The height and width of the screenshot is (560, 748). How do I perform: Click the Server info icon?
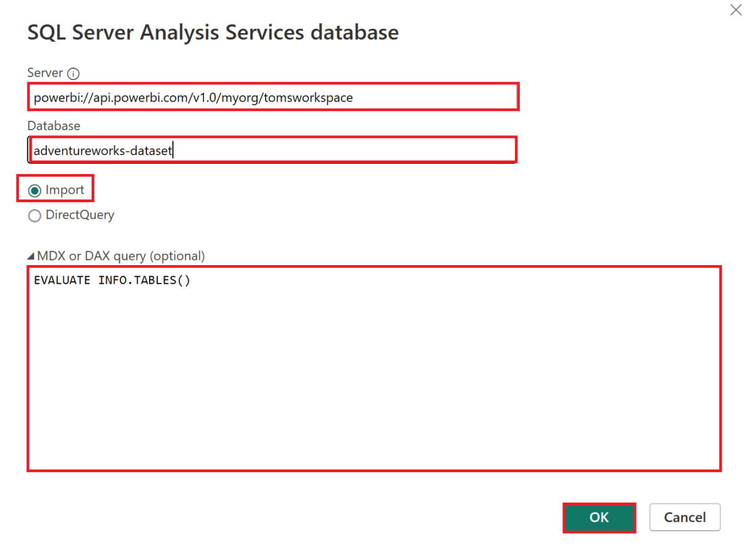coord(74,73)
